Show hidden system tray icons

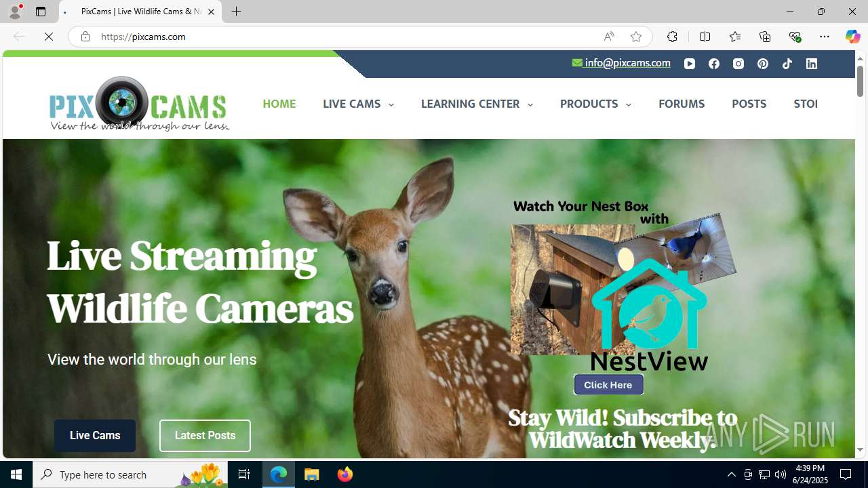pos(731,474)
